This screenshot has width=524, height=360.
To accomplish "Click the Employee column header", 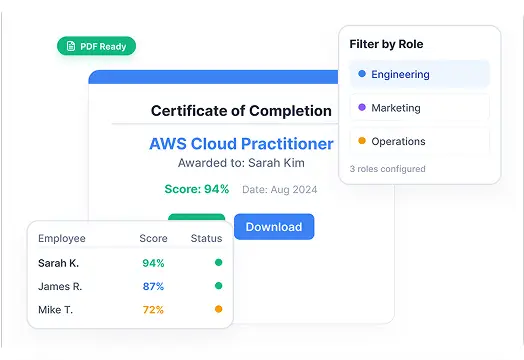I will point(62,238).
